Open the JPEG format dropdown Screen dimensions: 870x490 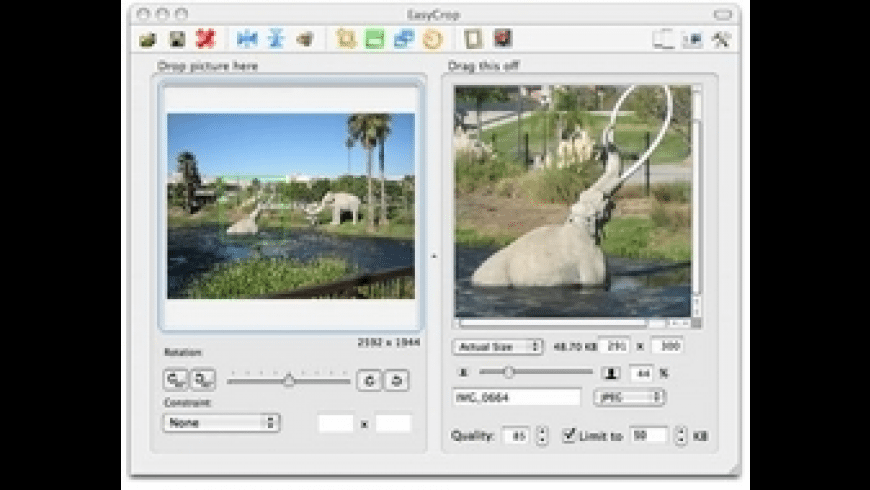coord(629,397)
